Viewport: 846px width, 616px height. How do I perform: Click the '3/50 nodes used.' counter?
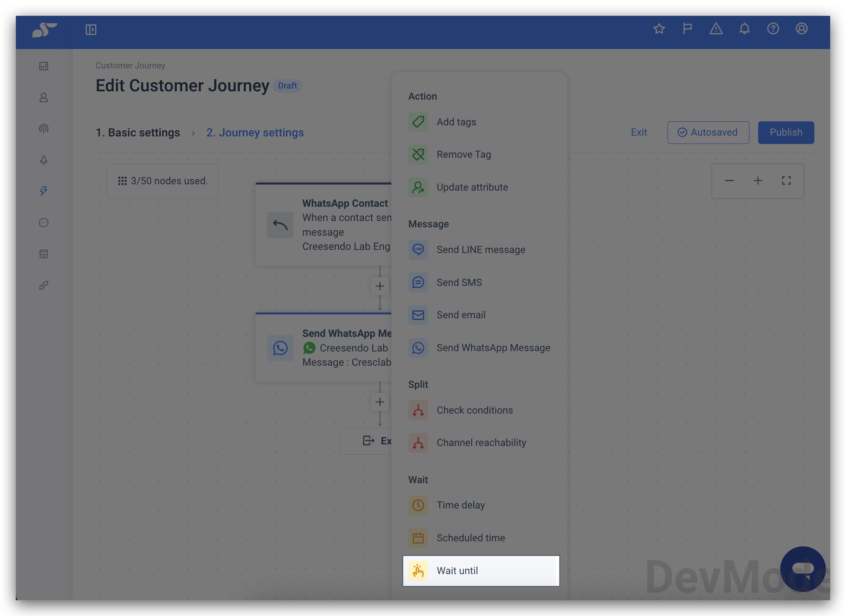pos(162,181)
